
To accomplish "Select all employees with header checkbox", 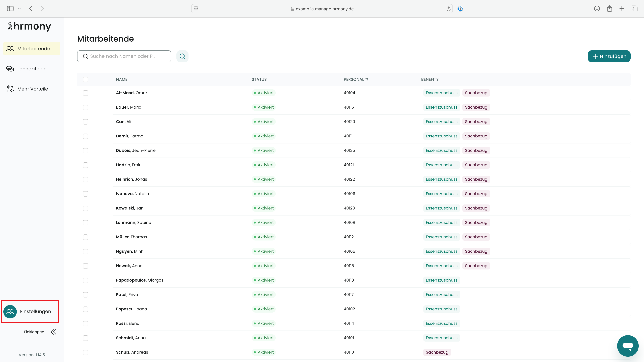I will click(x=86, y=79).
